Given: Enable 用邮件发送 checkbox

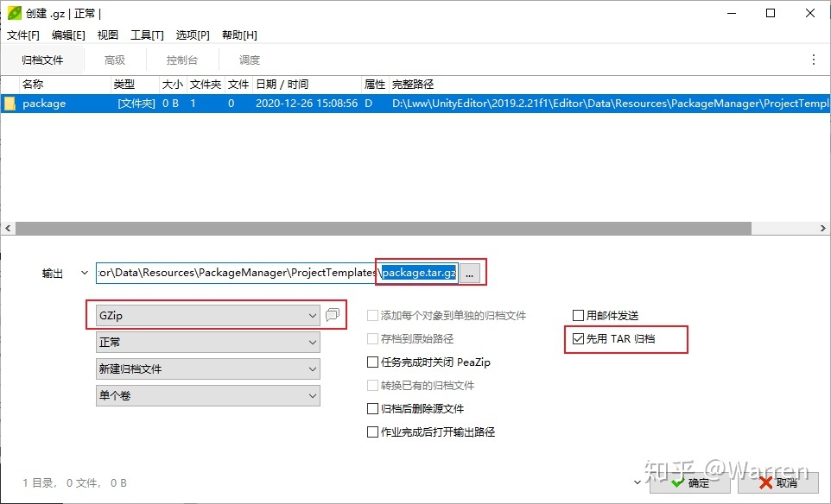Looking at the screenshot, I should pos(578,316).
